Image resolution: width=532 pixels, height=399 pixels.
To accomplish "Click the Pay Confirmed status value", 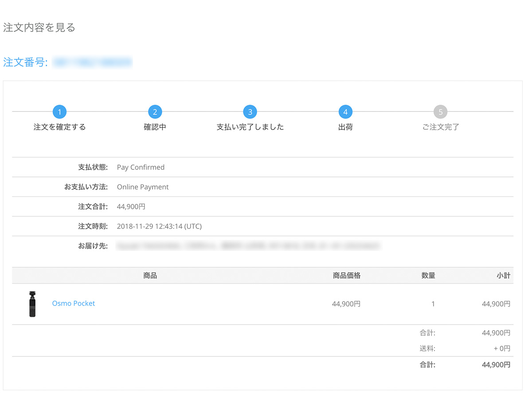I will pyautogui.click(x=141, y=168).
